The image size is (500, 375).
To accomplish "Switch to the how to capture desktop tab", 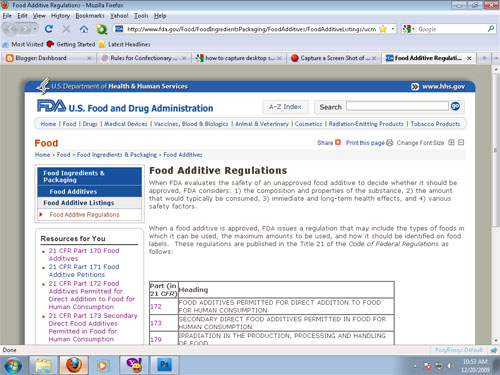I will point(240,58).
